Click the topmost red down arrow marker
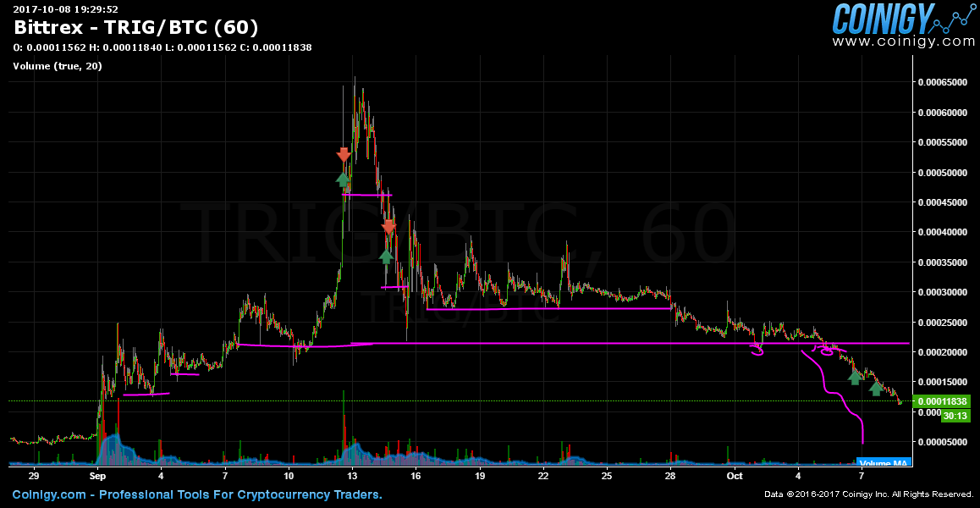The image size is (980, 508). coord(344,155)
